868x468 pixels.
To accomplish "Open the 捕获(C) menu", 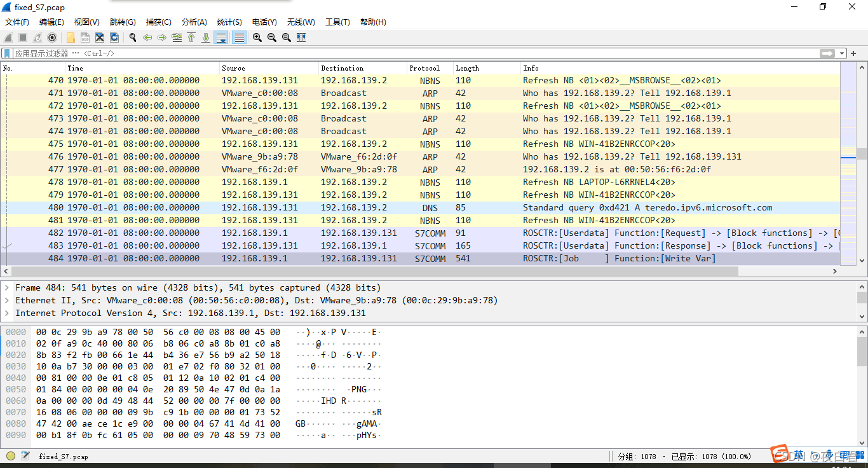I will [159, 22].
